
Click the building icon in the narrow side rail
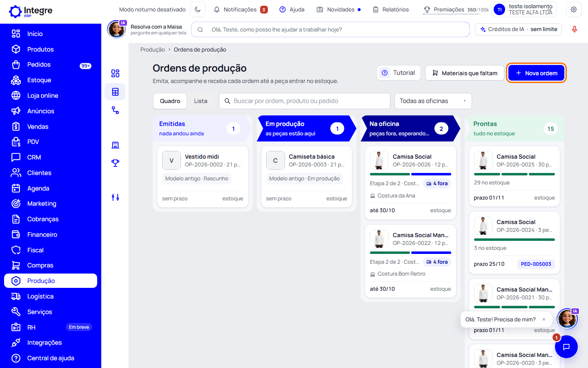coord(116,145)
